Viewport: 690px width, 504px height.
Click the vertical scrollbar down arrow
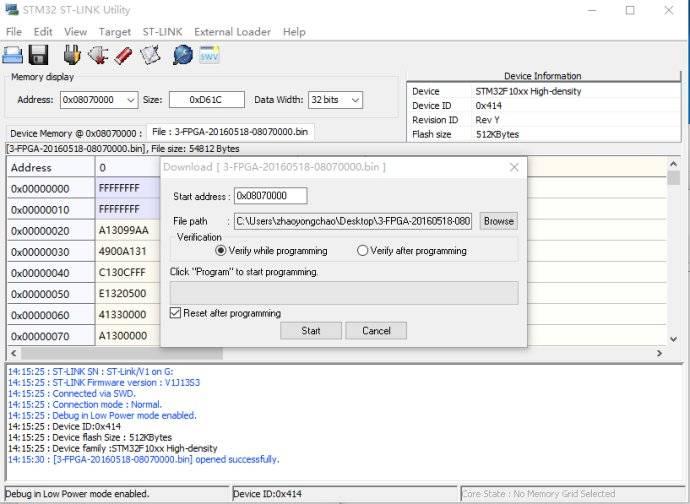[673, 339]
